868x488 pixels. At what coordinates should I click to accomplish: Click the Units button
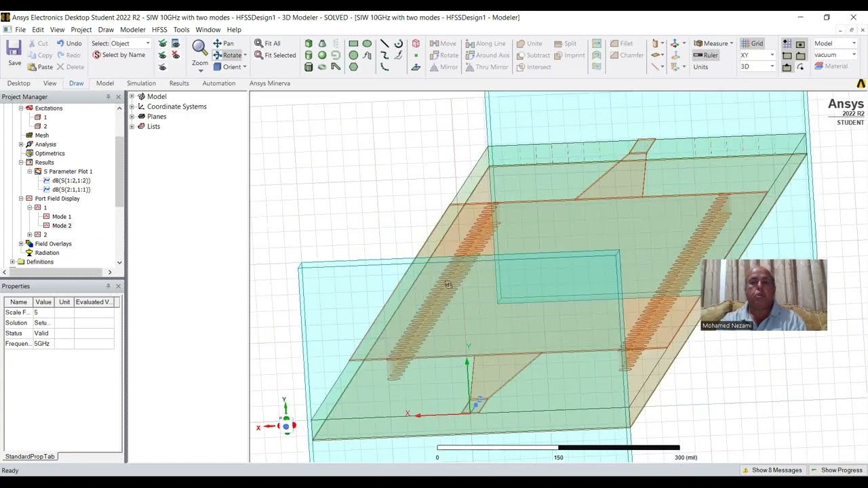click(701, 67)
